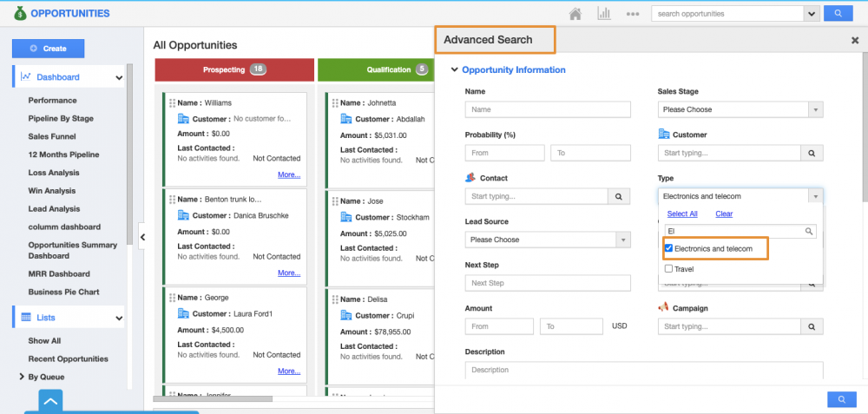Open the Lead Source dropdown
Viewport: 868px width, 414px height.
[548, 240]
